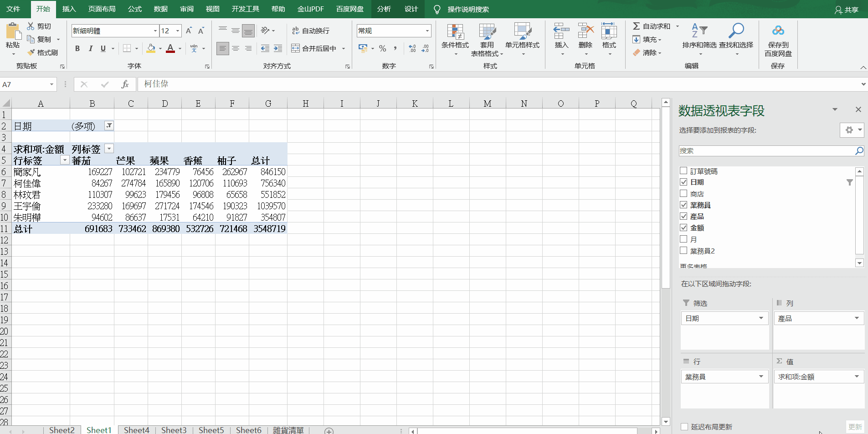Image resolution: width=868 pixels, height=434 pixels.
Task: Click the 清除 clear button
Action: 645,52
